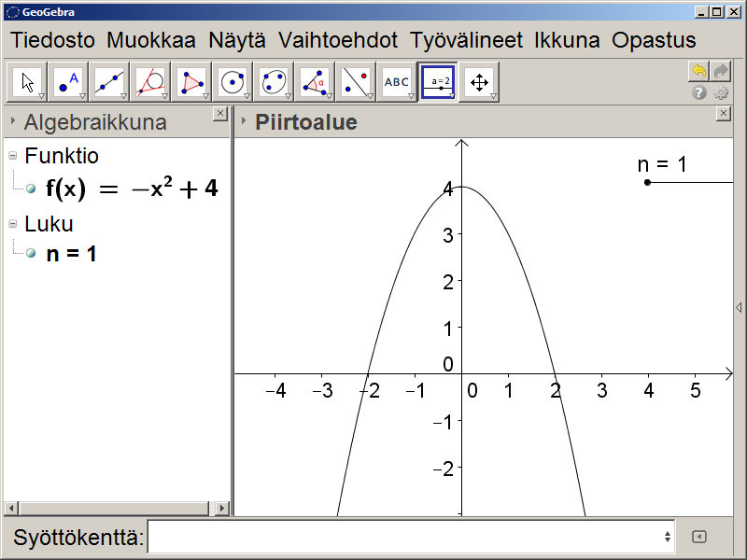This screenshot has width=747, height=560.
Task: Select the Polygon tool
Action: (191, 82)
